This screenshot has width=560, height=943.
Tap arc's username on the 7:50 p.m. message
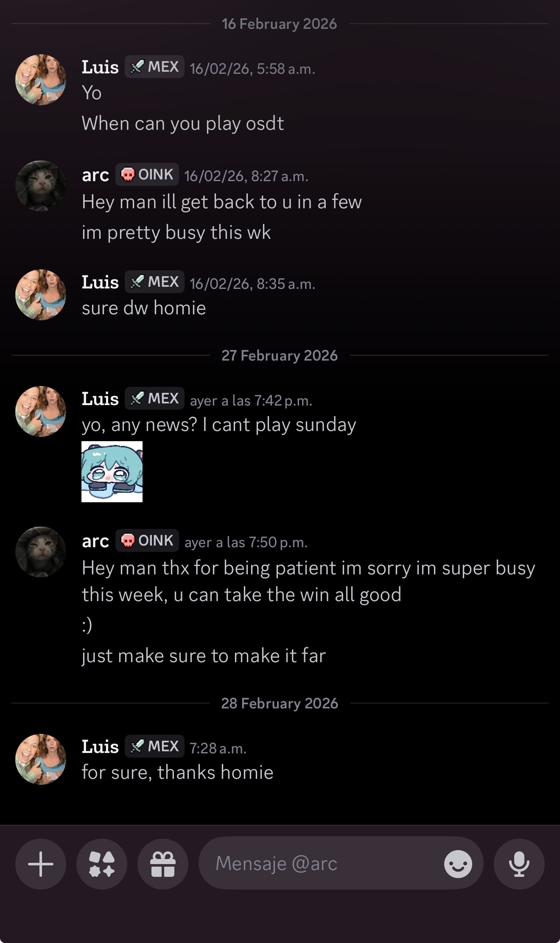click(95, 541)
